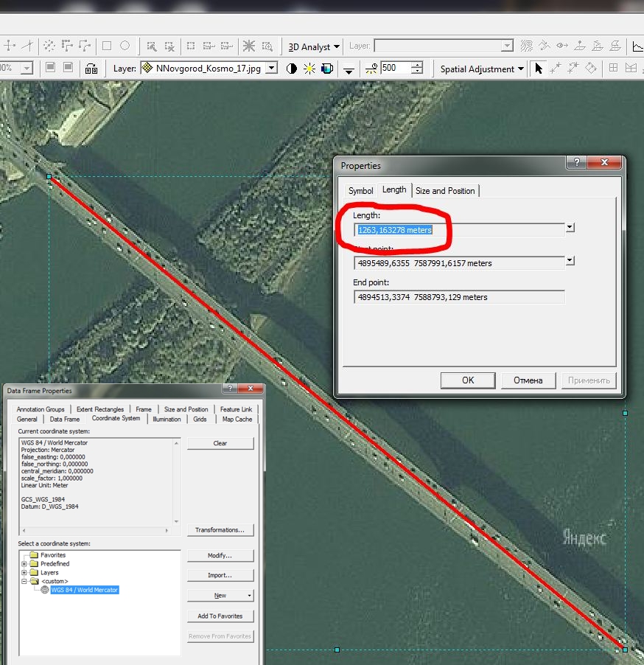Click the contrast adjustment icon in Effects toolbar
Screen dimensions: 644x665
coord(292,69)
